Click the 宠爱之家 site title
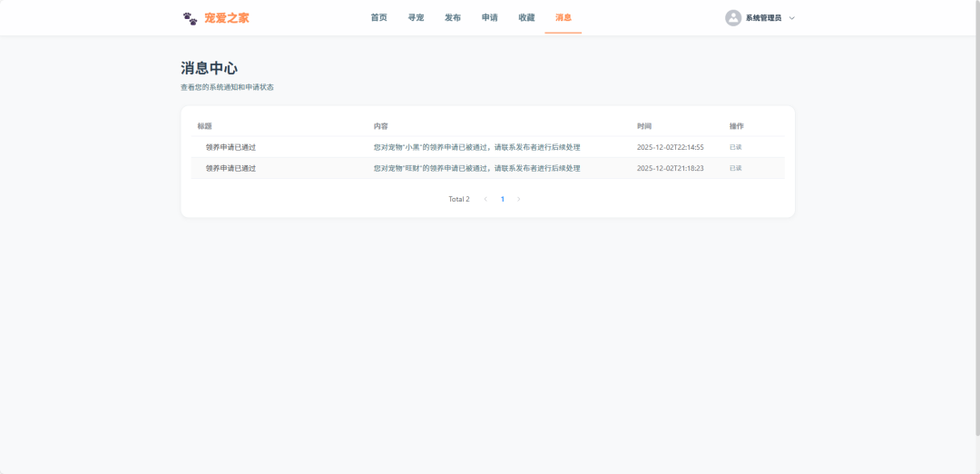980x474 pixels. tap(226, 18)
